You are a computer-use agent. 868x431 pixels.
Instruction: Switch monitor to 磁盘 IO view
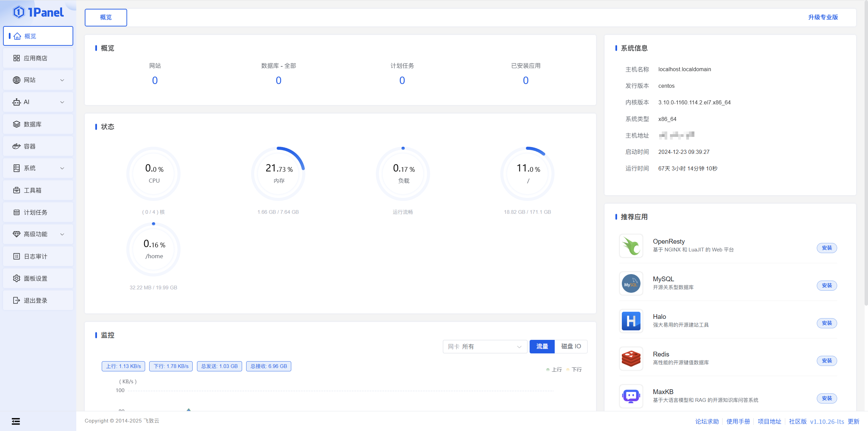pyautogui.click(x=571, y=346)
